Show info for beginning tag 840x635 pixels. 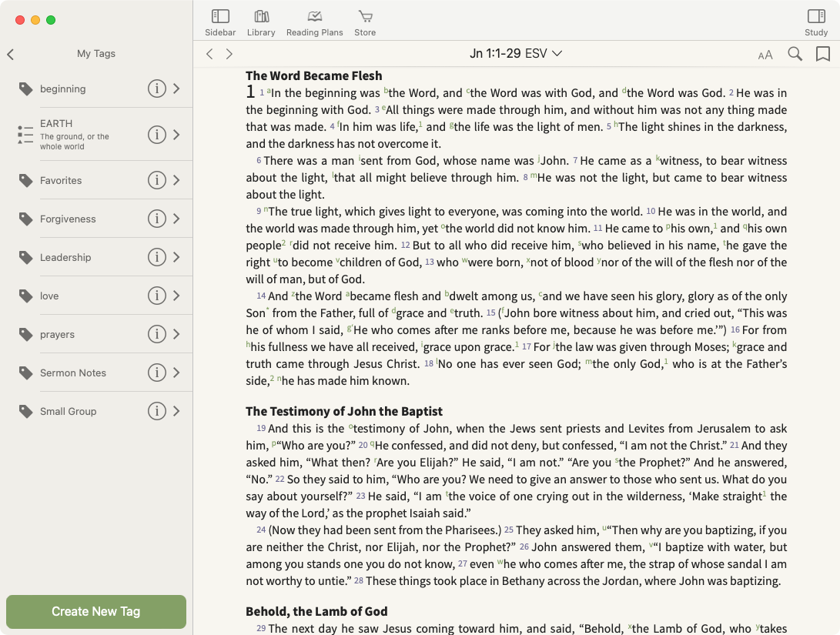point(157,89)
